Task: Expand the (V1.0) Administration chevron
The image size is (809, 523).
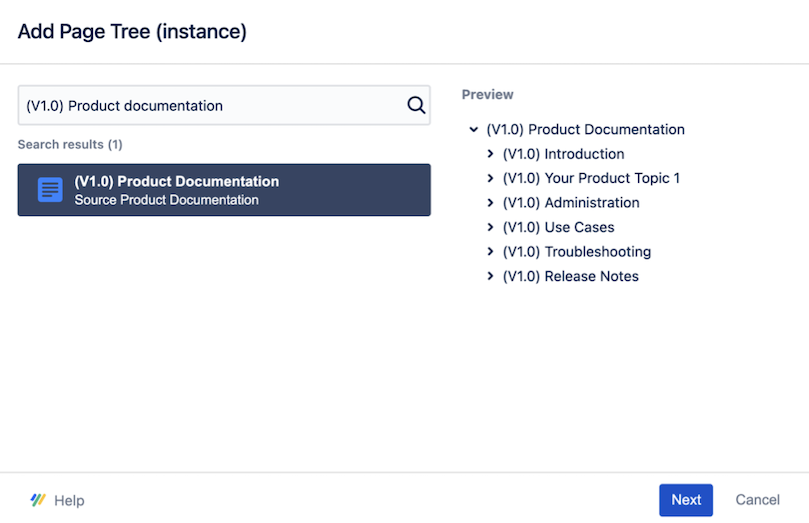Action: 490,203
